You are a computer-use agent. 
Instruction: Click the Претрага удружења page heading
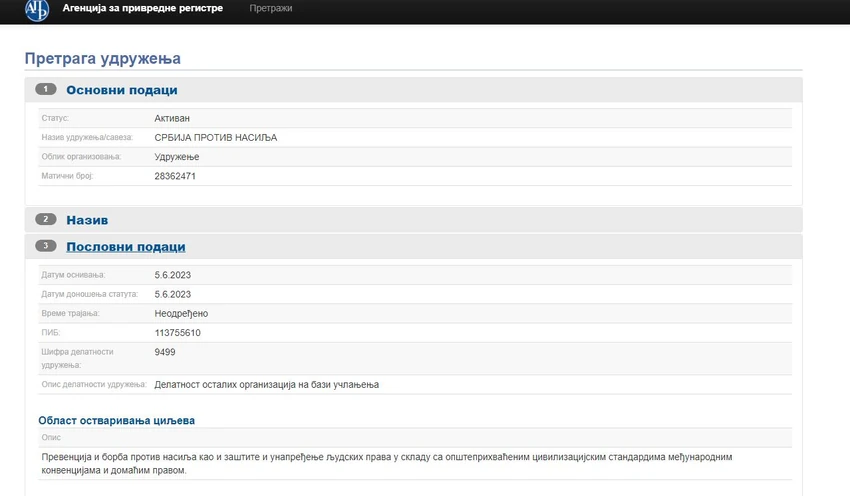103,58
